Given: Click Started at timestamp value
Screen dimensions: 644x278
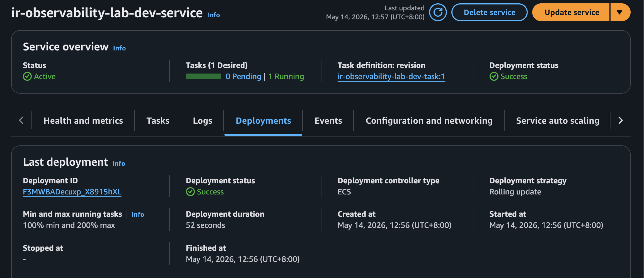Looking at the screenshot, I should pos(546,225).
